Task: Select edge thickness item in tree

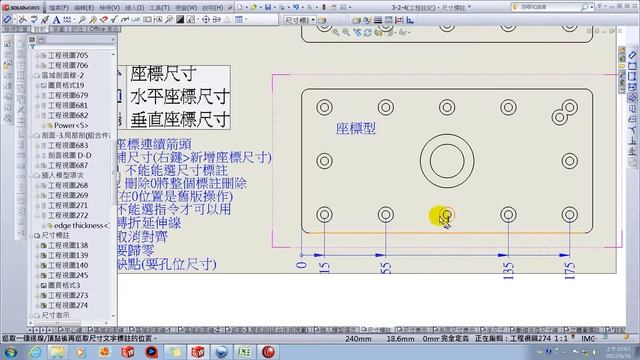Action: pos(82,226)
